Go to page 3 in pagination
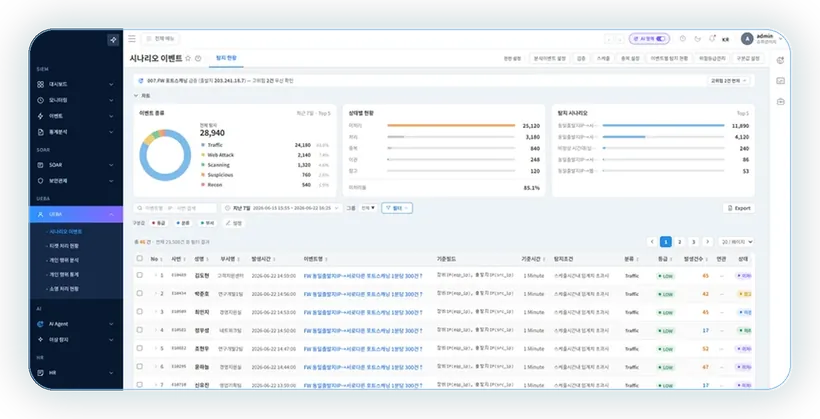The image size is (820, 419). pyautogui.click(x=693, y=242)
